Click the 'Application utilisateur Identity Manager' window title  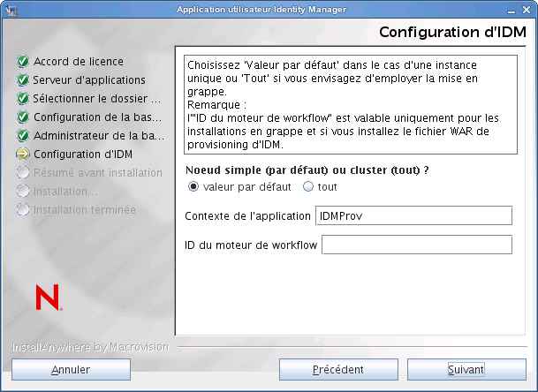(x=261, y=9)
